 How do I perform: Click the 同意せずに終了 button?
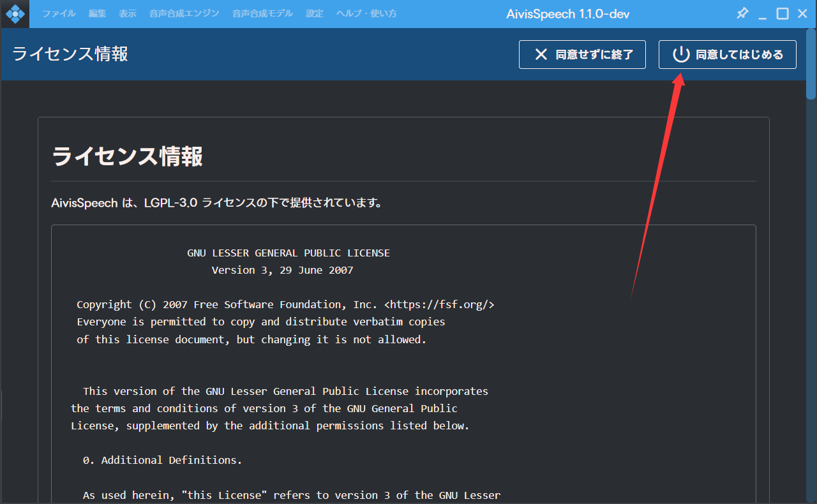[582, 54]
